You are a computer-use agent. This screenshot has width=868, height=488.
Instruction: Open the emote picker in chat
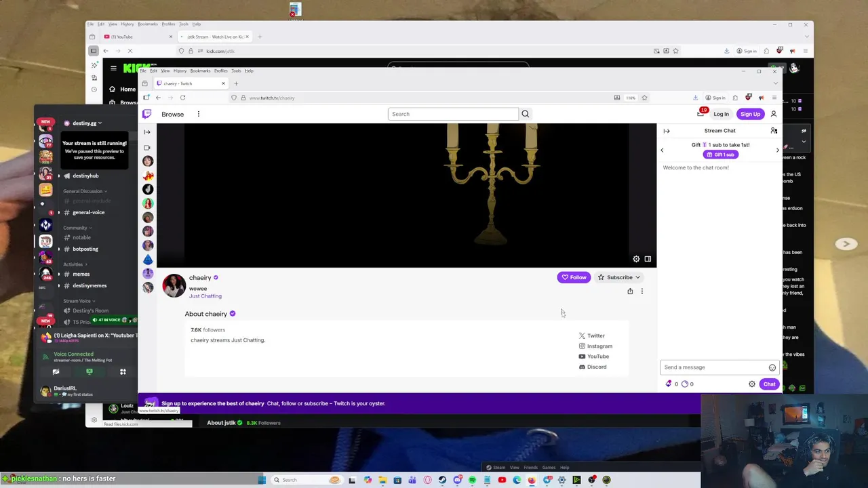point(772,367)
